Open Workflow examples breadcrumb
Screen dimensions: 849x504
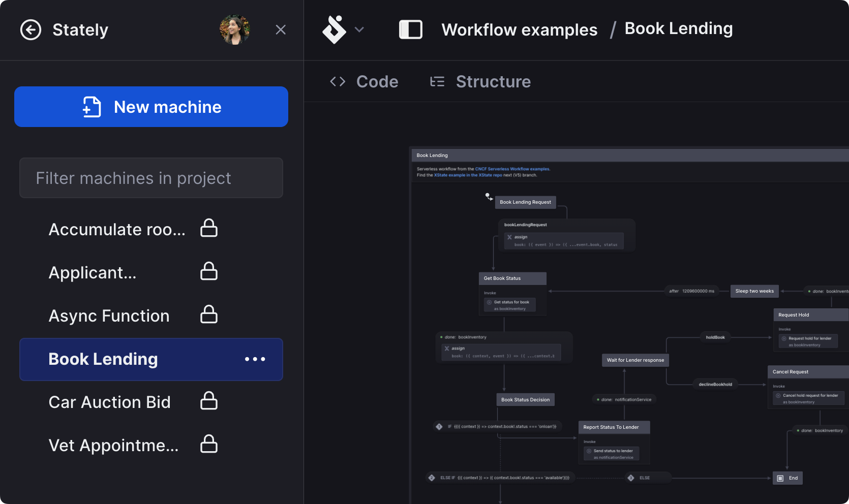[x=519, y=30]
